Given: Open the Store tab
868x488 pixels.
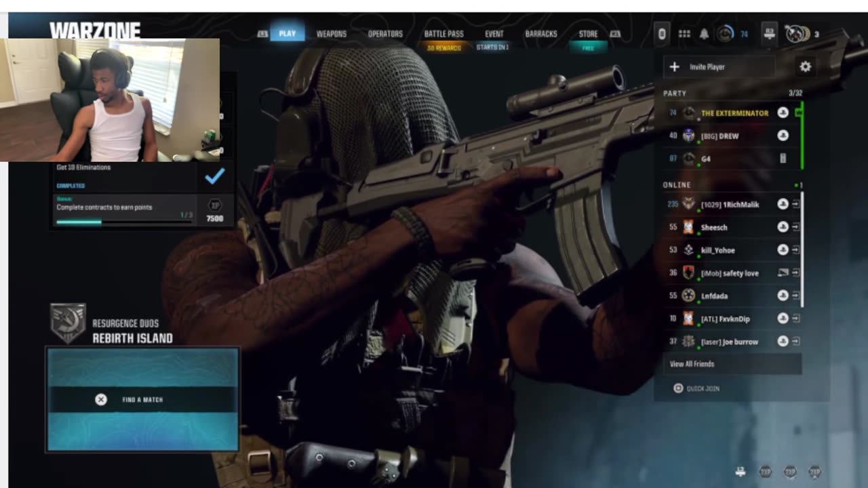Looking at the screenshot, I should pyautogui.click(x=588, y=34).
